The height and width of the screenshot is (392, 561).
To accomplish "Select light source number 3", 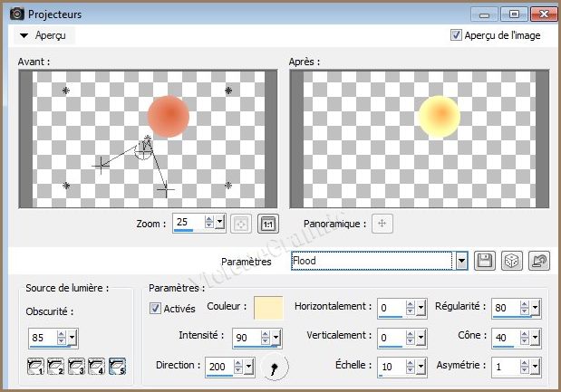I will 76,368.
